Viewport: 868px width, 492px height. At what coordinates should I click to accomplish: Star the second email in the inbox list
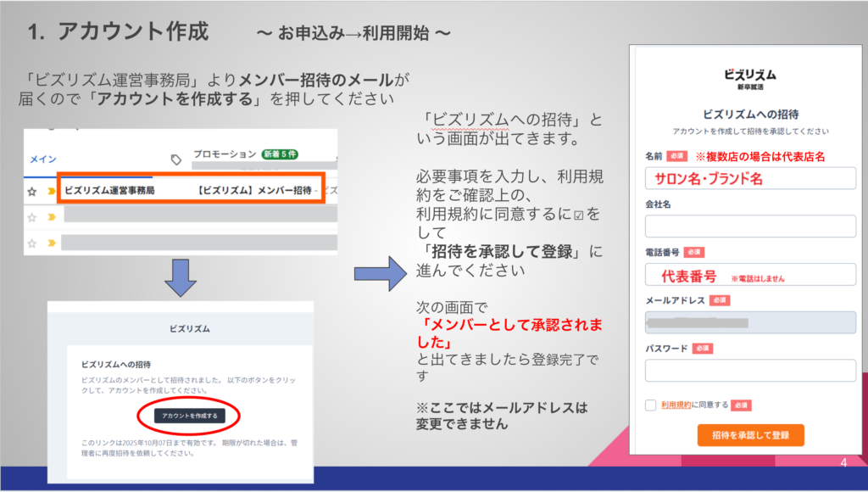(x=31, y=217)
